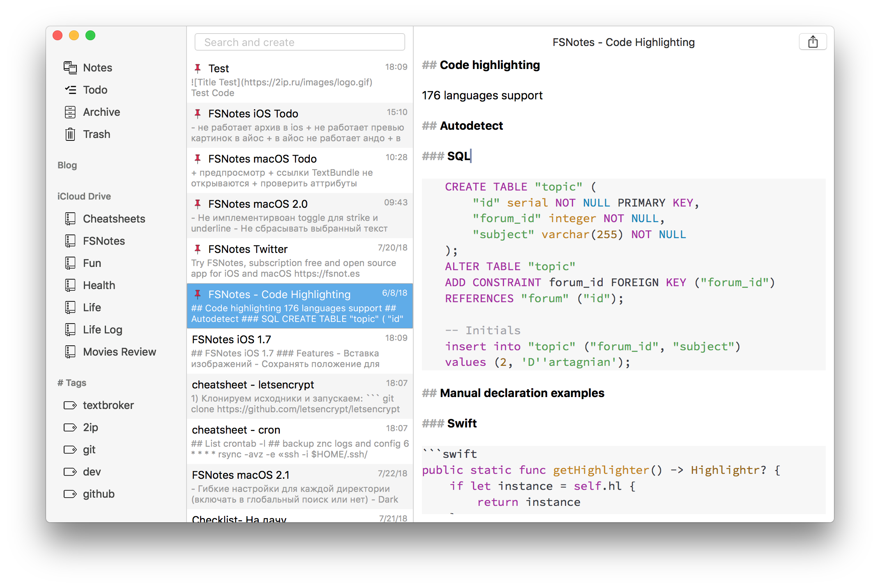The height and width of the screenshot is (588, 880).
Task: Click the pin icon on FSNotes macOS Todo
Action: pos(198,158)
